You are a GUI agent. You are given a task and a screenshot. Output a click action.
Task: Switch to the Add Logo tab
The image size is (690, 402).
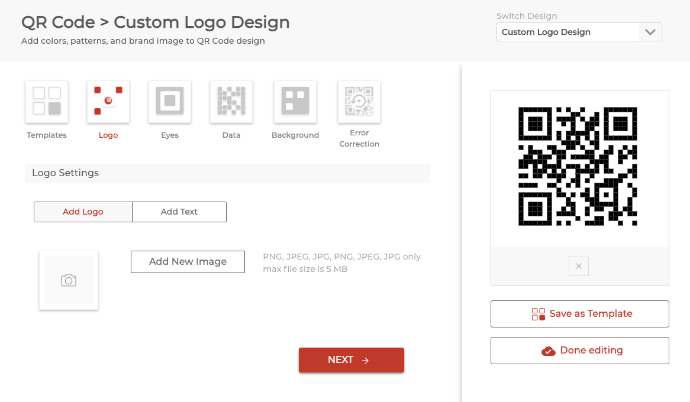pos(83,212)
